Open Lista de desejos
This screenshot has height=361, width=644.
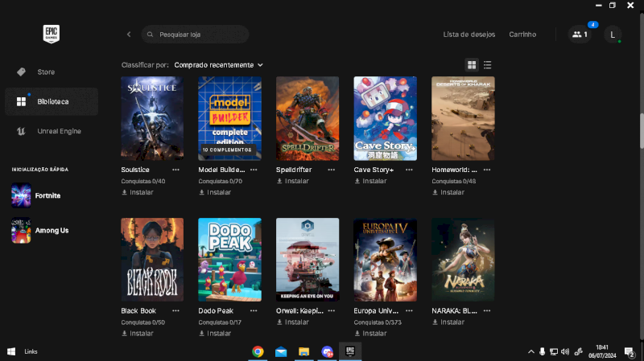point(469,35)
